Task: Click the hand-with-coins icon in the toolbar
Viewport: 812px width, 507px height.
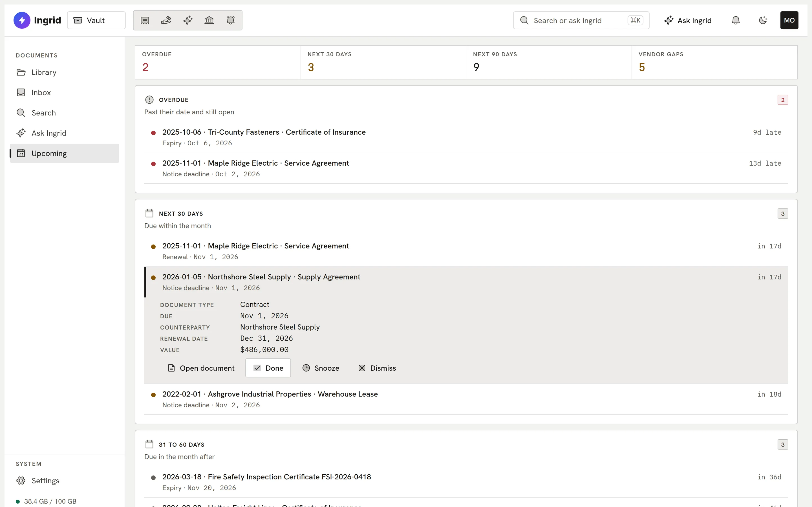Action: (166, 21)
